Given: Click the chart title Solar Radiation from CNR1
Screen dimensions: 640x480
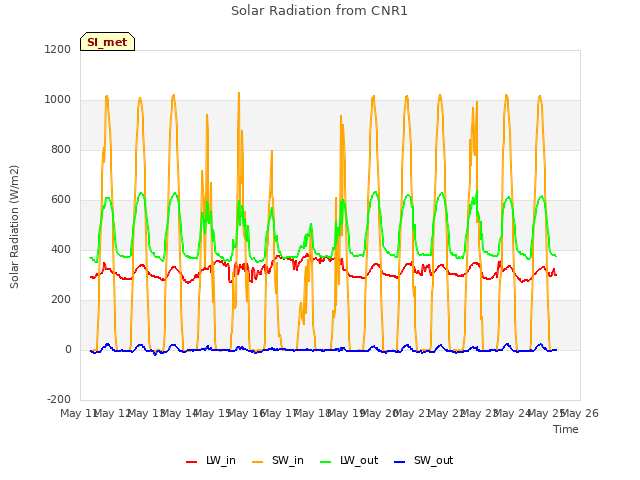Looking at the screenshot, I should click(319, 11).
